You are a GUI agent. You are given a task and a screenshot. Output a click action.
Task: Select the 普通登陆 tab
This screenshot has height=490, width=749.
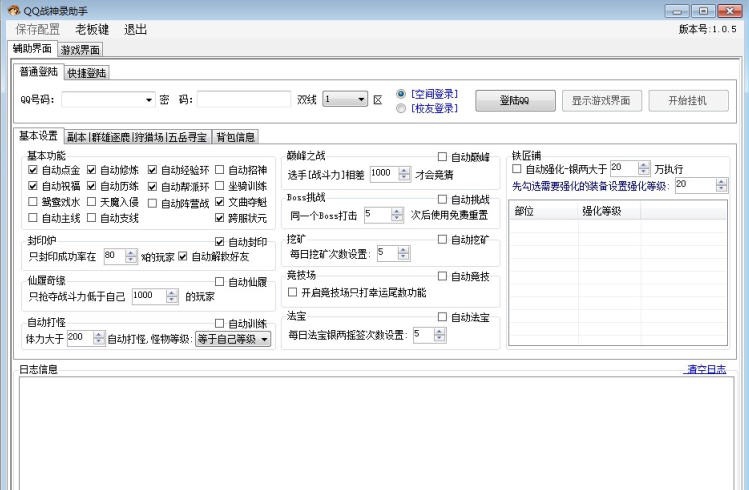coord(39,72)
